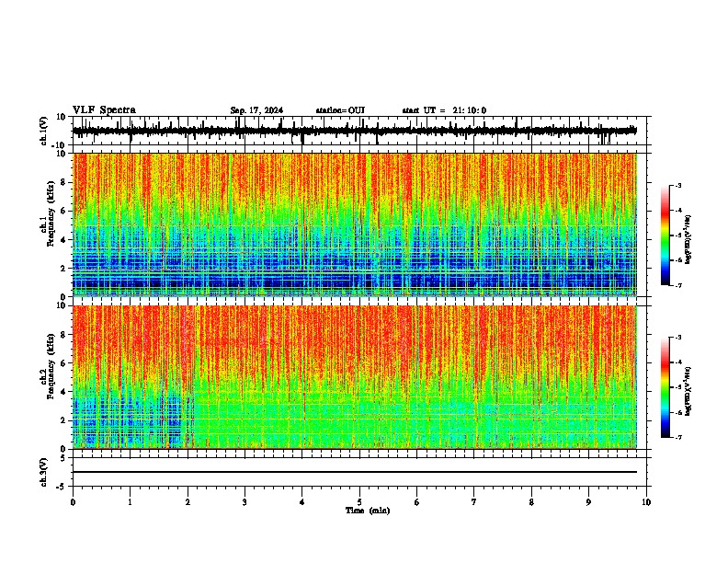
Task: Click the "-3" label on ch.1 color scale
Action: click(678, 186)
